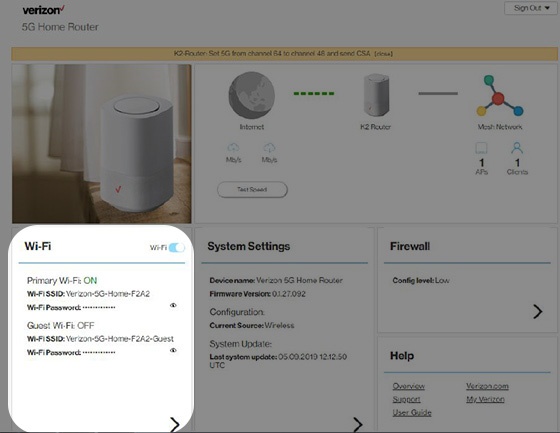Click the number 1 above Clients

point(517,163)
